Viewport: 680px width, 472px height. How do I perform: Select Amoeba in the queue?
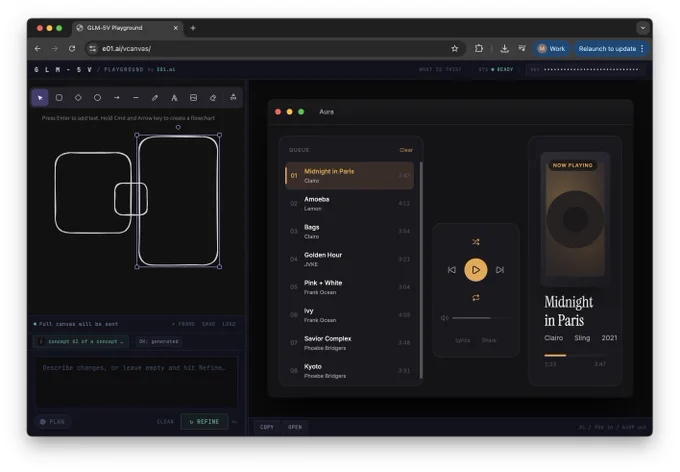349,203
